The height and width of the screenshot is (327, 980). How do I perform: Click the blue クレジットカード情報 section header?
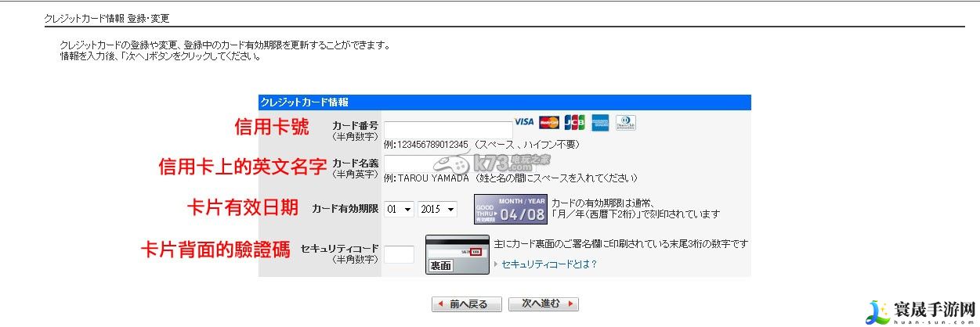(504, 102)
